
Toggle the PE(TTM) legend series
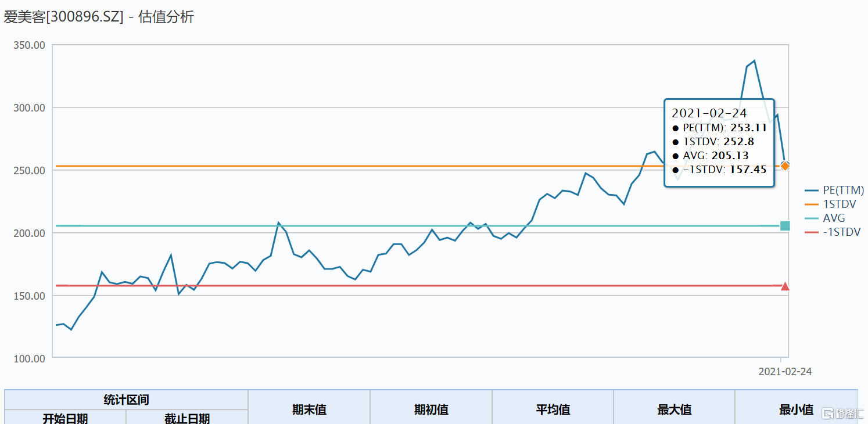tap(834, 191)
